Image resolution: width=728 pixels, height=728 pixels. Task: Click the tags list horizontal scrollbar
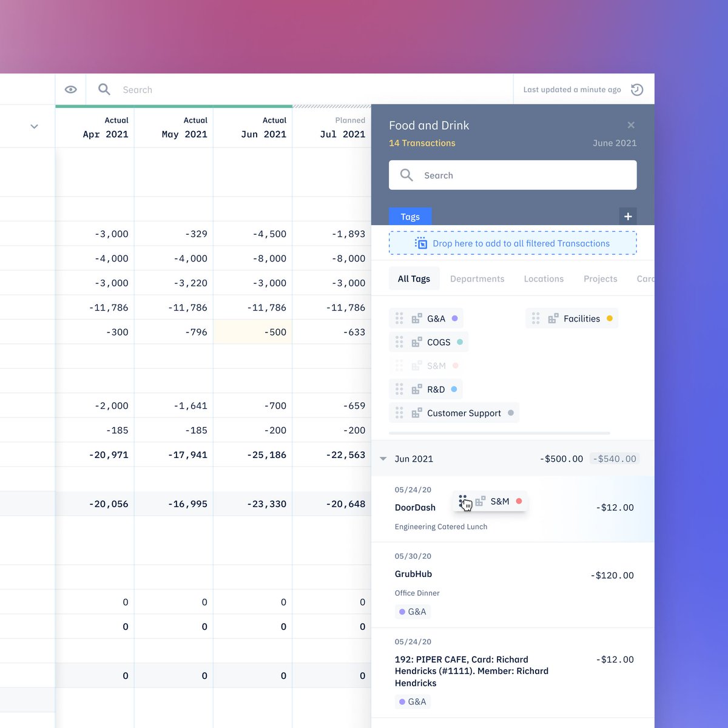click(x=499, y=433)
